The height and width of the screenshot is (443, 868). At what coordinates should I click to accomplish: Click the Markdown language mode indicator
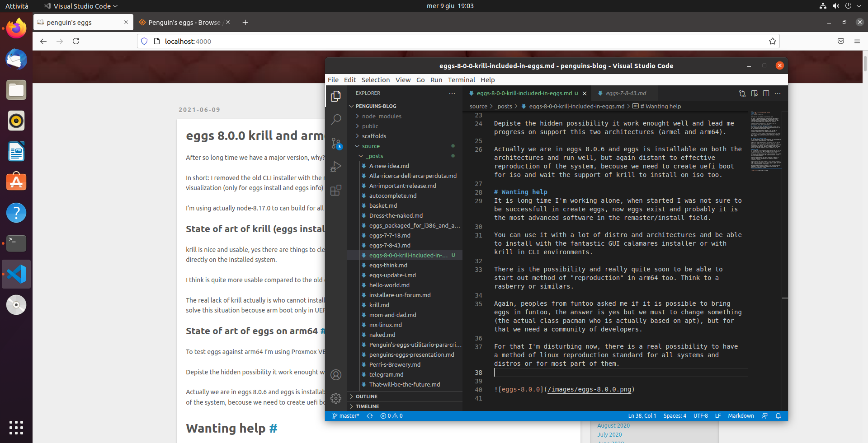click(741, 416)
